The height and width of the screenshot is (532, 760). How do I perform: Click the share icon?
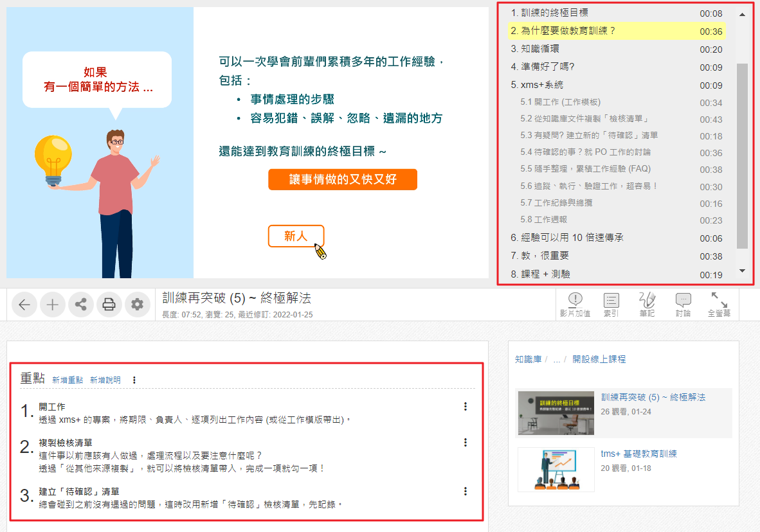click(81, 305)
